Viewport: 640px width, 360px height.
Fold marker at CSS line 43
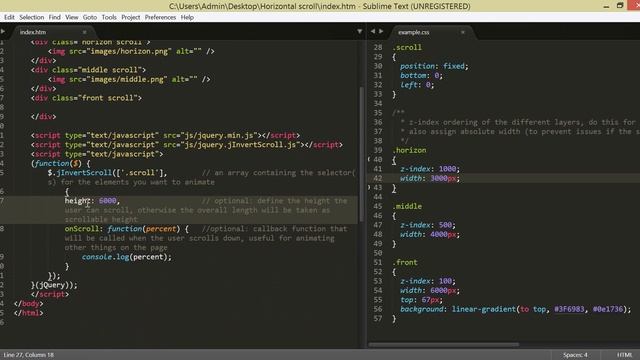[369, 187]
